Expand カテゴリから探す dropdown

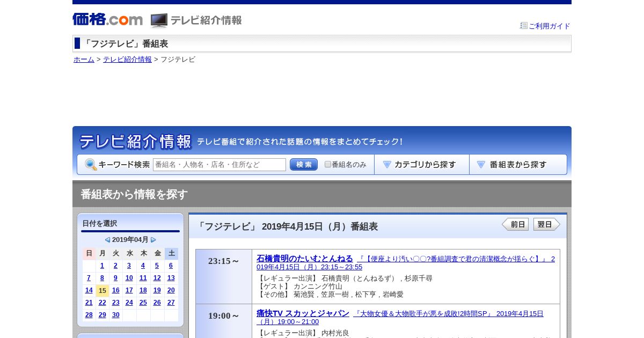pos(422,165)
